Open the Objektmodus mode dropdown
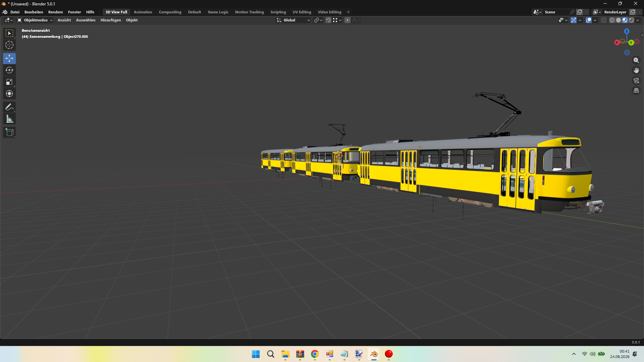 click(35, 20)
